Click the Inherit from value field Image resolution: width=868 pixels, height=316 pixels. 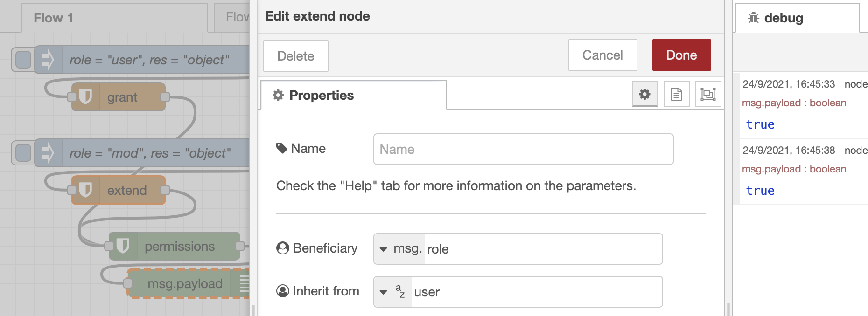pos(536,292)
